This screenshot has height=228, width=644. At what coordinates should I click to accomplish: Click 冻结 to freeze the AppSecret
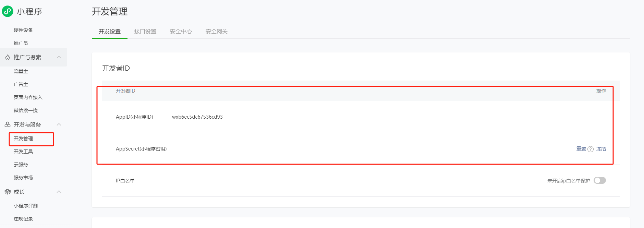coord(601,149)
